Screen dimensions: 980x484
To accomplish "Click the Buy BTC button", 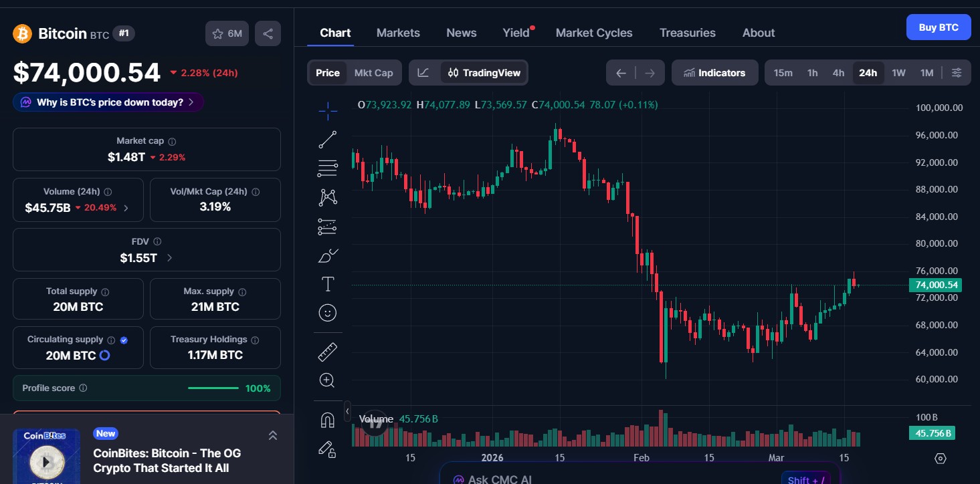I will pos(938,27).
